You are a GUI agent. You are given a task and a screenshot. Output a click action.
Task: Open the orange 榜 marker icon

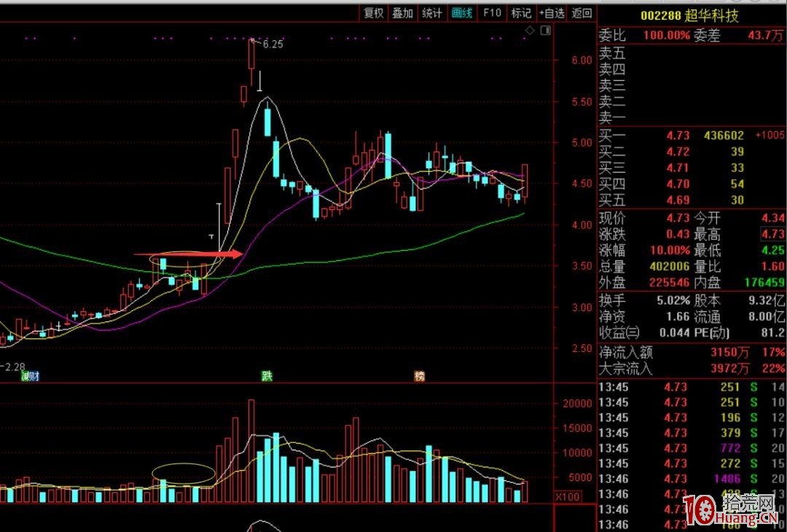point(419,377)
